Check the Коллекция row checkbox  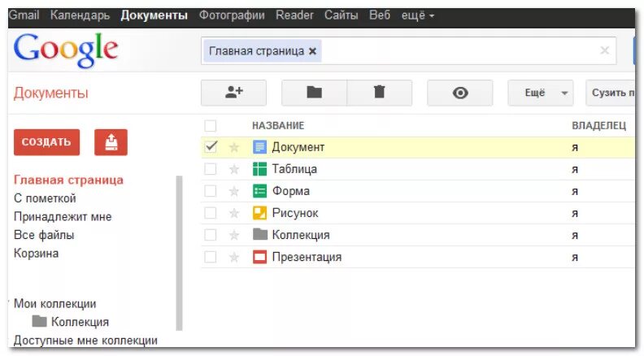[x=211, y=235]
